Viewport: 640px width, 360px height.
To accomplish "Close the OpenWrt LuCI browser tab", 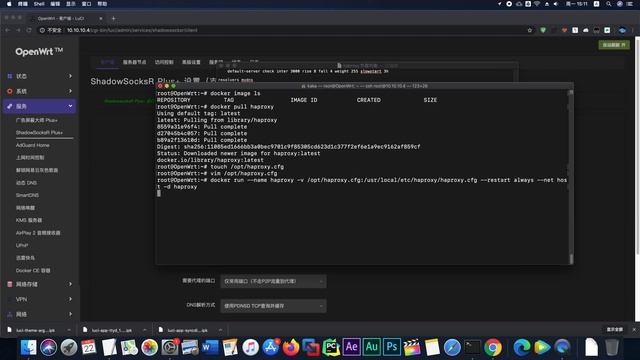I will click(x=101, y=18).
